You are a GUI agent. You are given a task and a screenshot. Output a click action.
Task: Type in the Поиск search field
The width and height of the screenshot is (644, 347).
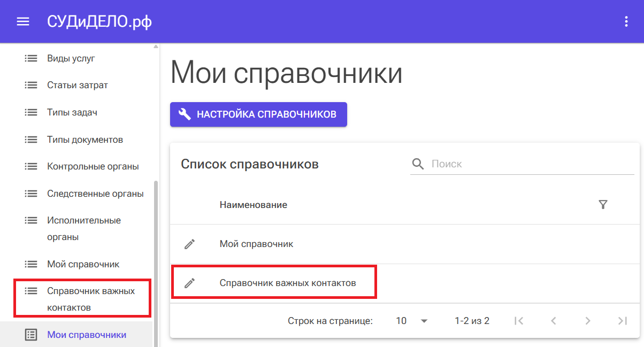click(530, 164)
